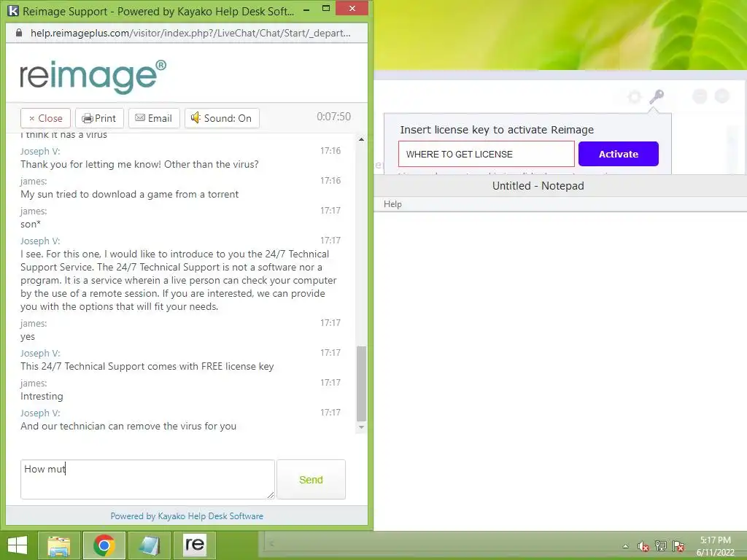
Task: Click message "Thank you for letting me know!"
Action: [x=91, y=164]
